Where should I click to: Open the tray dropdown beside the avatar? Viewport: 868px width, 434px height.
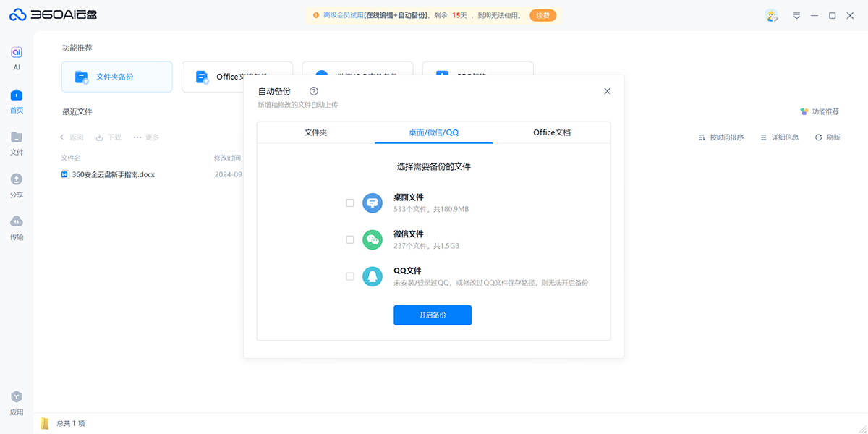(x=796, y=14)
